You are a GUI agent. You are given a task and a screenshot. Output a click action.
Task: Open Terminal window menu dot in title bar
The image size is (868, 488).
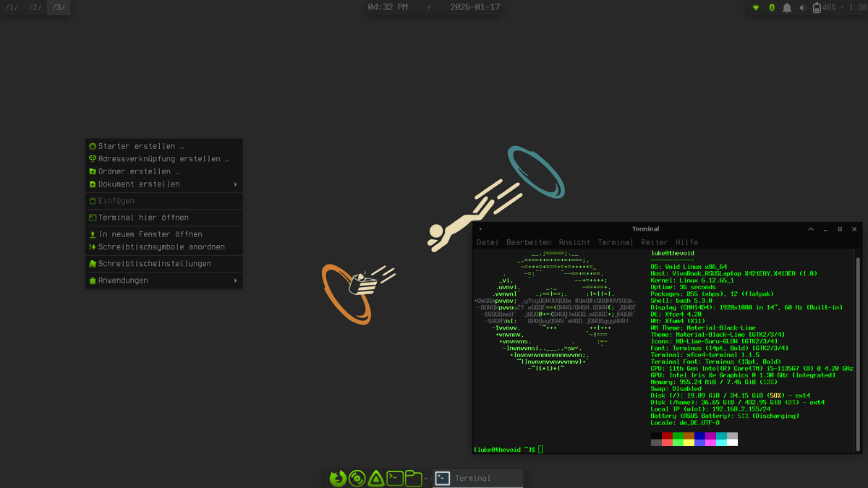(x=480, y=229)
